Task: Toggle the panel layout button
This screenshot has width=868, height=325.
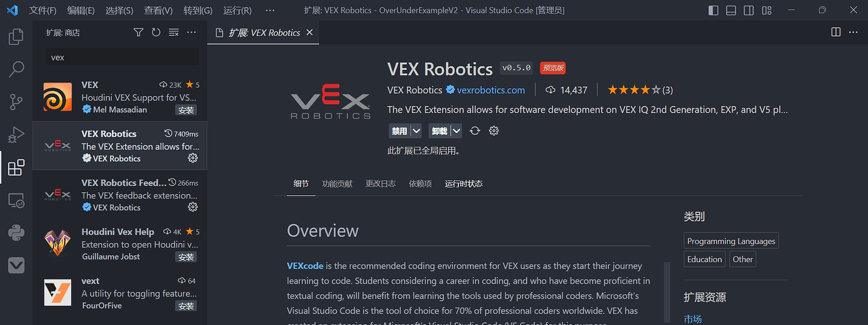Action: [731, 10]
